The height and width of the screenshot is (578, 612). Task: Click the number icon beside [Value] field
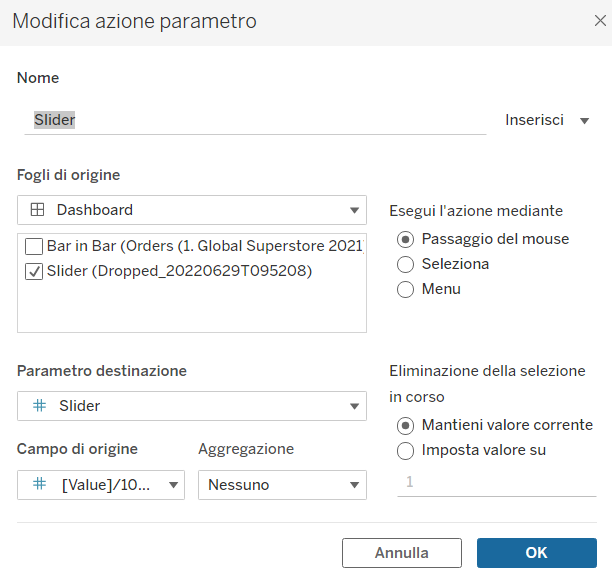(40, 485)
